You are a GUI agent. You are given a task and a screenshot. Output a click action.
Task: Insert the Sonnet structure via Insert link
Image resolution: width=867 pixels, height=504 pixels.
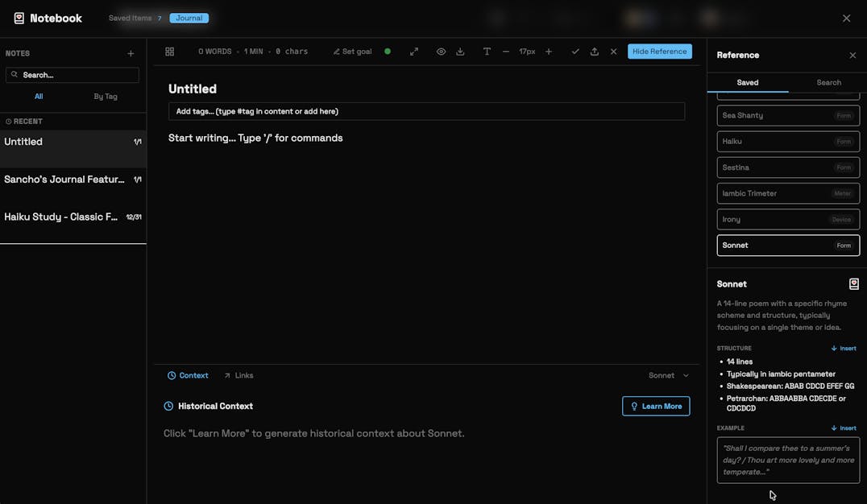tap(844, 349)
